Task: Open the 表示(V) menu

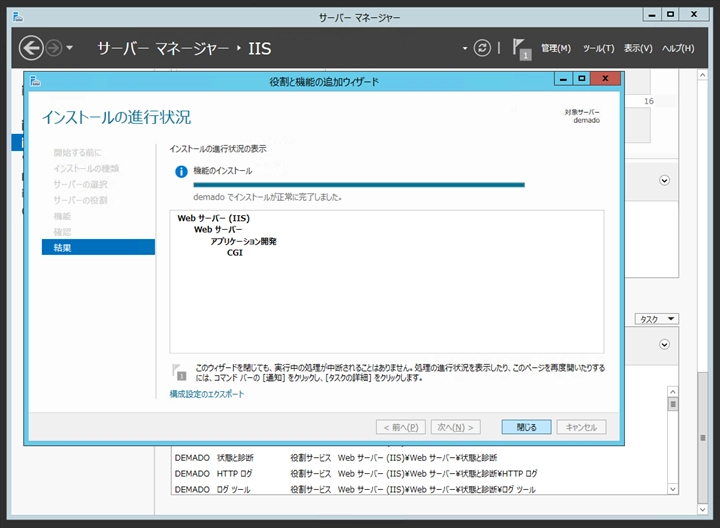Action: pos(638,48)
